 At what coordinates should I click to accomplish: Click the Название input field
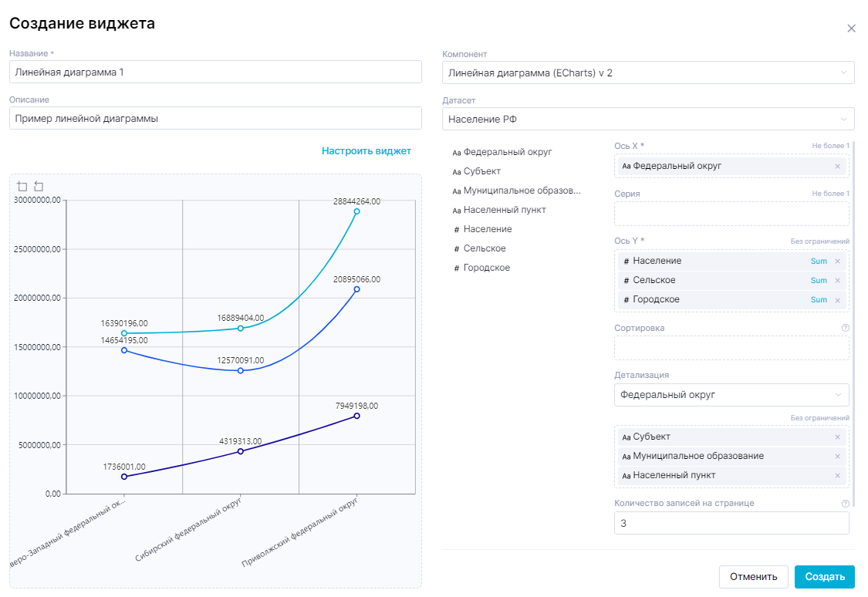pyautogui.click(x=215, y=73)
